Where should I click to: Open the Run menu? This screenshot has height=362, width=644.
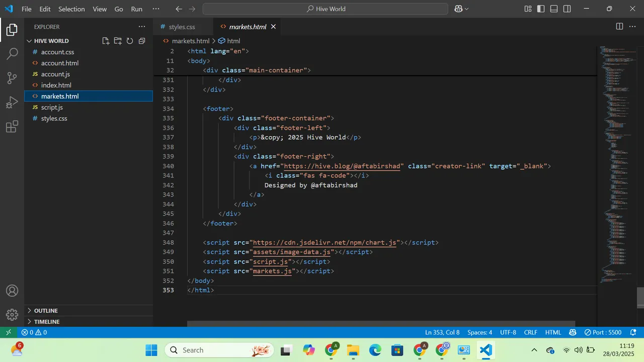[x=136, y=9]
